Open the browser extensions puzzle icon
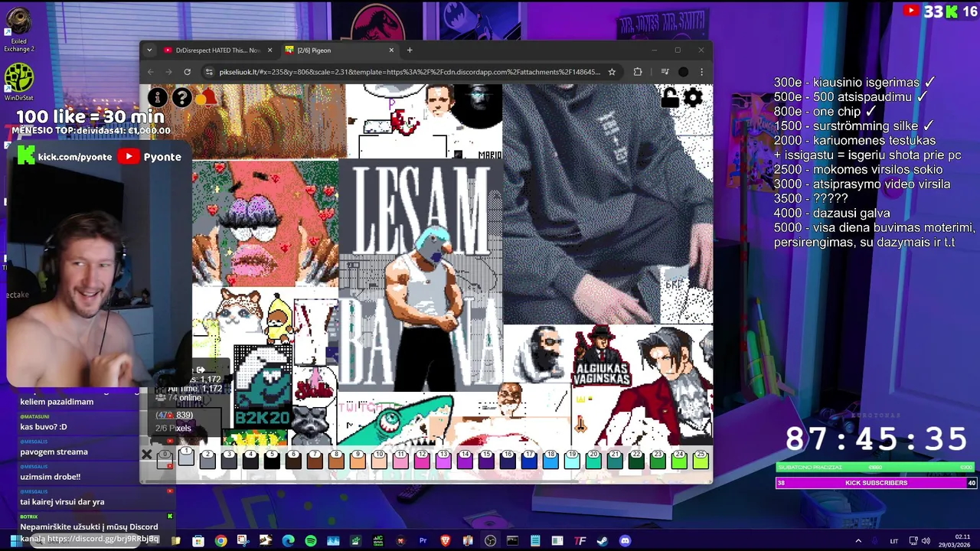 [638, 72]
